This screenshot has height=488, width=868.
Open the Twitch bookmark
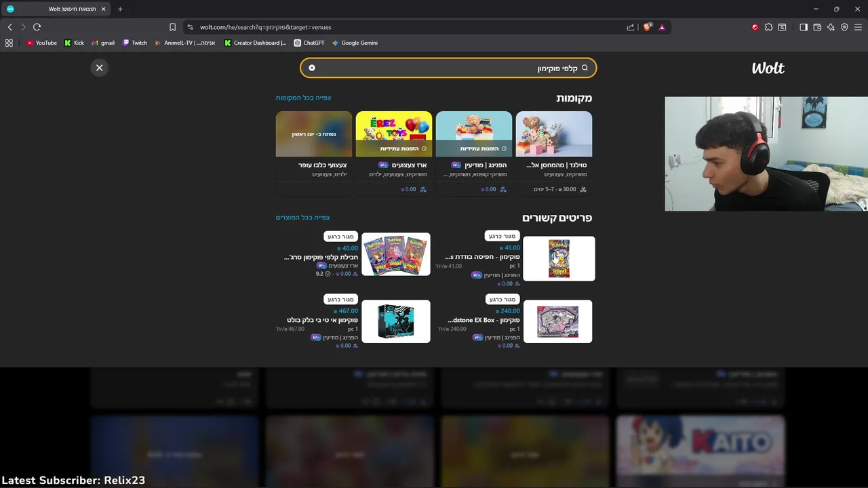[135, 43]
